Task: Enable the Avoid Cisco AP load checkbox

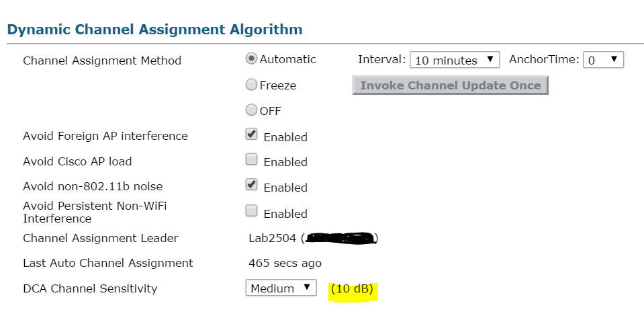Action: [x=252, y=160]
